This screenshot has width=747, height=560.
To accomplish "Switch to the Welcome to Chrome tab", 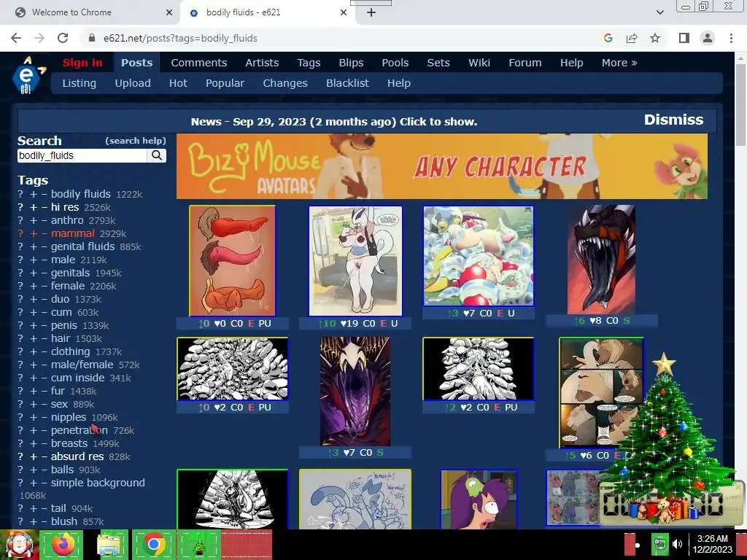I will point(90,12).
